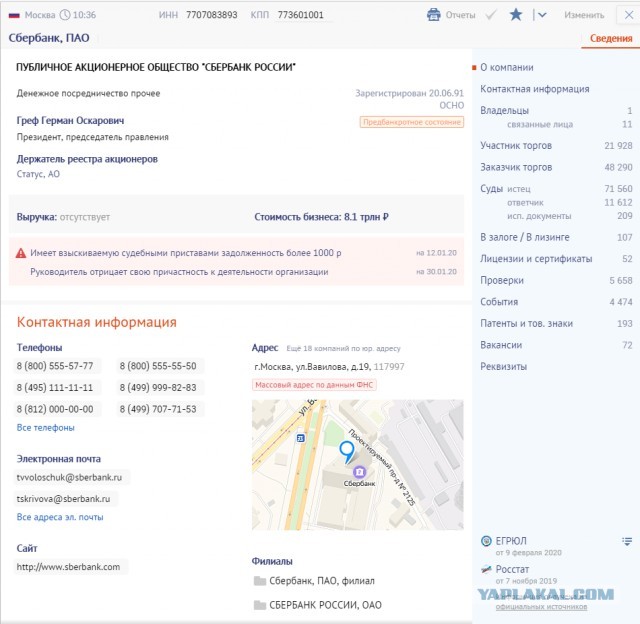This screenshot has height=624, width=640.
Task: Open В залоге / В лизинге section
Action: click(524, 237)
